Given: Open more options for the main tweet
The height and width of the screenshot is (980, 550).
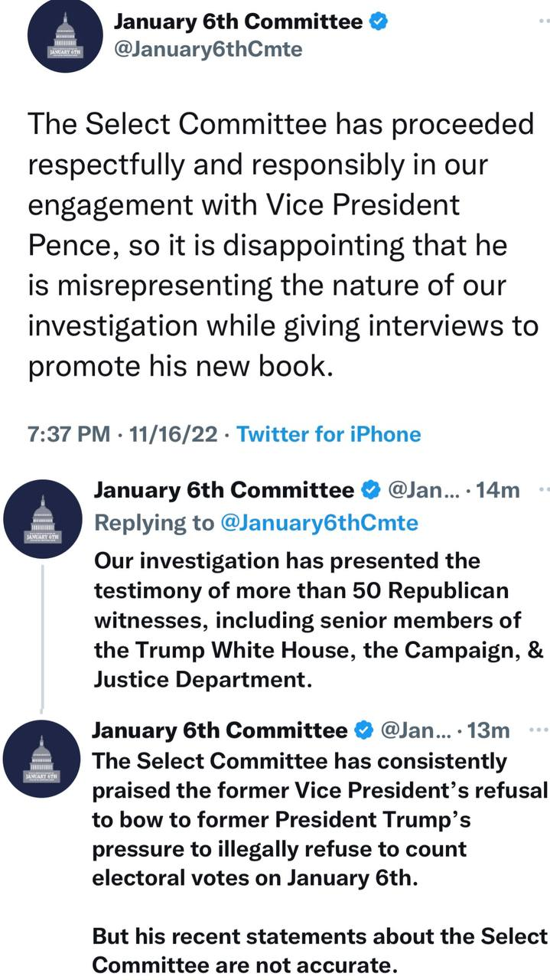Looking at the screenshot, I should tap(544, 22).
